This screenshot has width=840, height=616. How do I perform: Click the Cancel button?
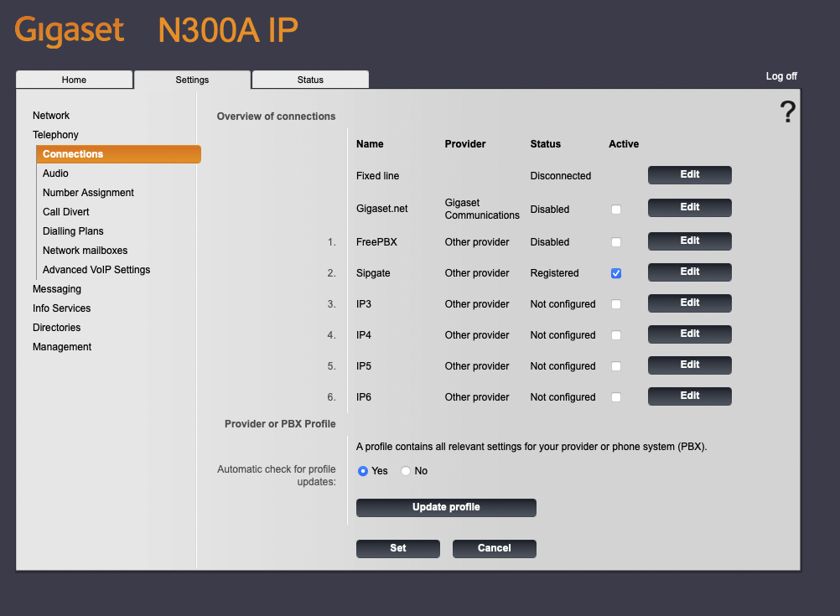(495, 548)
